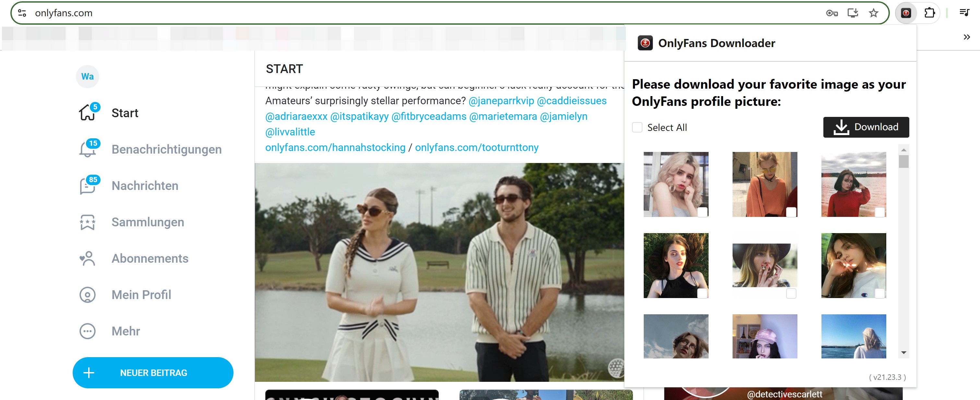Open the @jamielyn mention link

pos(564,116)
